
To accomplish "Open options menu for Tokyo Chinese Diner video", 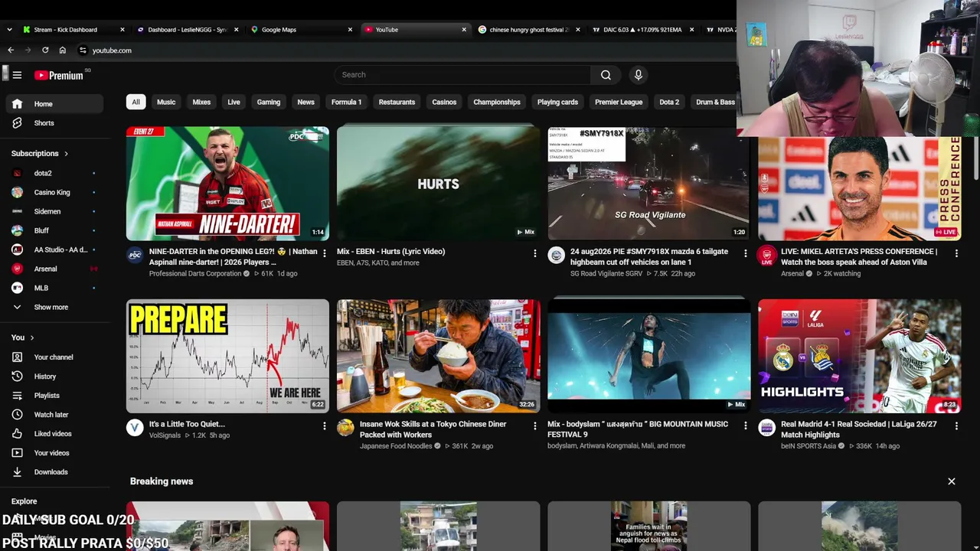I will (534, 425).
